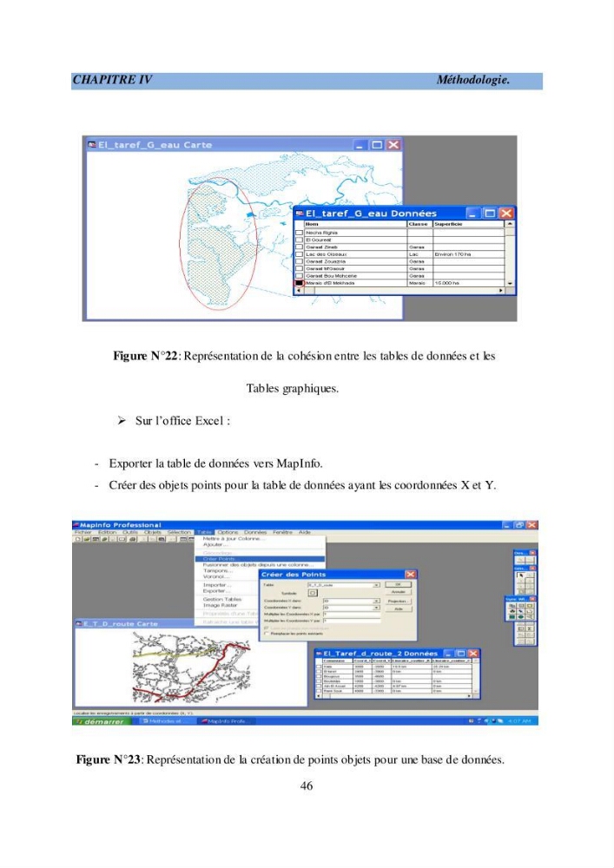Open 'Image Raster' submenu
Viewport: 614px width, 868px height.
[x=228, y=605]
